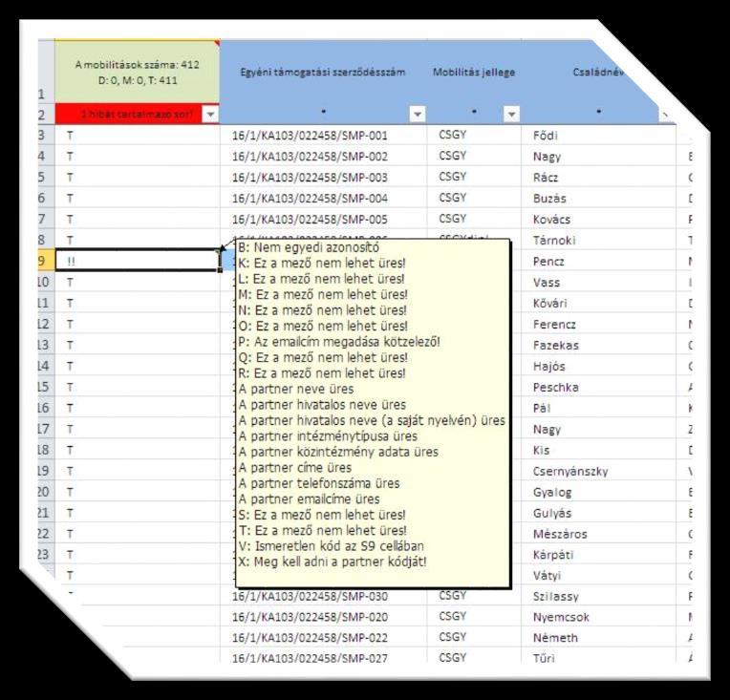
Task: Click the surname cell 'Ferencz'
Action: click(x=598, y=324)
